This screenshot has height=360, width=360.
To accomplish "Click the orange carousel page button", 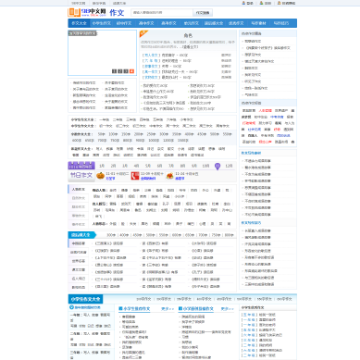I will (132, 71).
